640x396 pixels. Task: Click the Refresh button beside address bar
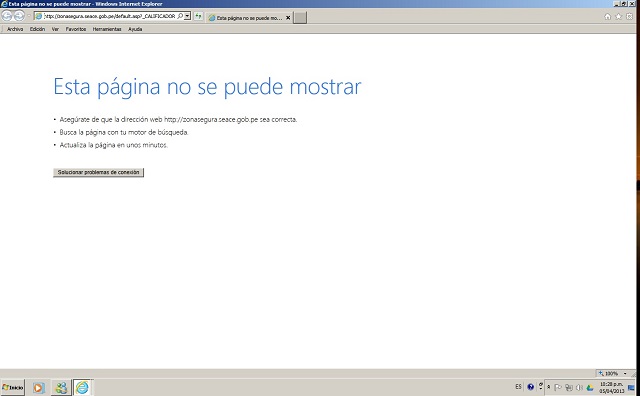pyautogui.click(x=198, y=16)
